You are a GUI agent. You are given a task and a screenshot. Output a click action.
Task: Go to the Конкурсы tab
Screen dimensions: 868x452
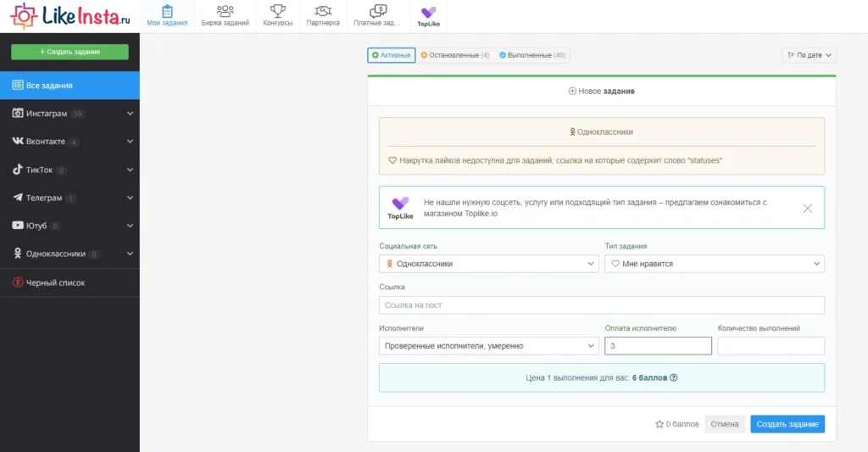[x=277, y=16]
